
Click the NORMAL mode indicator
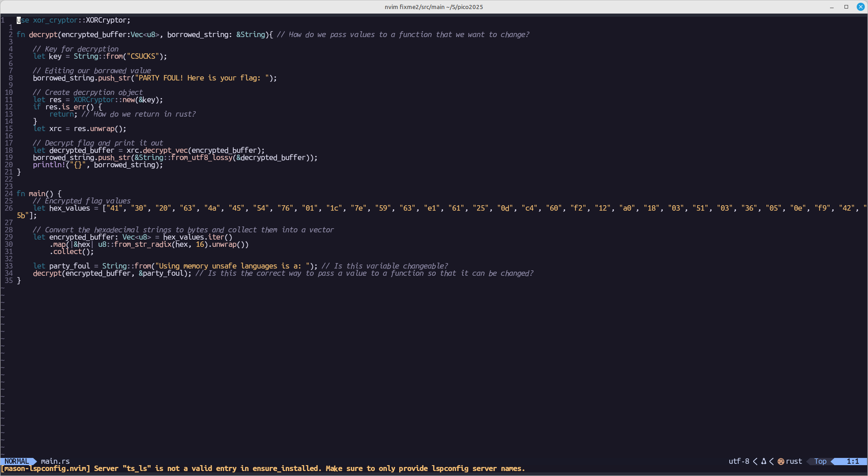[16, 462]
